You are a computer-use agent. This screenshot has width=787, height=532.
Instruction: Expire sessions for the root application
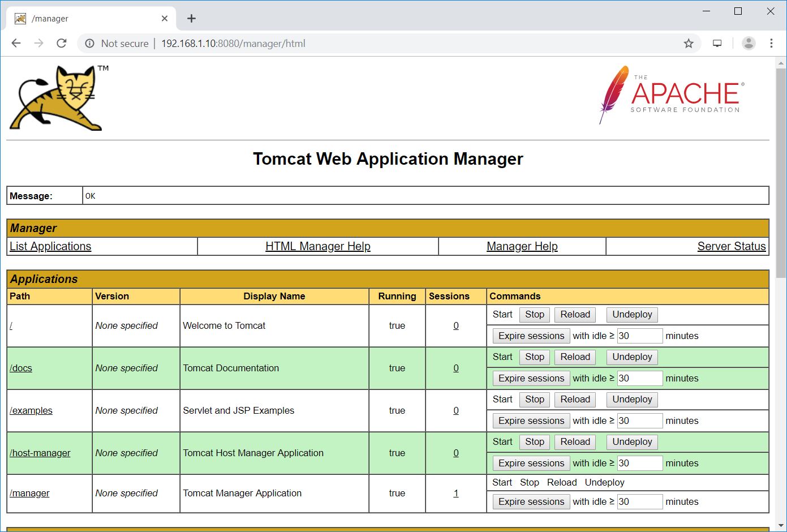[x=531, y=336]
